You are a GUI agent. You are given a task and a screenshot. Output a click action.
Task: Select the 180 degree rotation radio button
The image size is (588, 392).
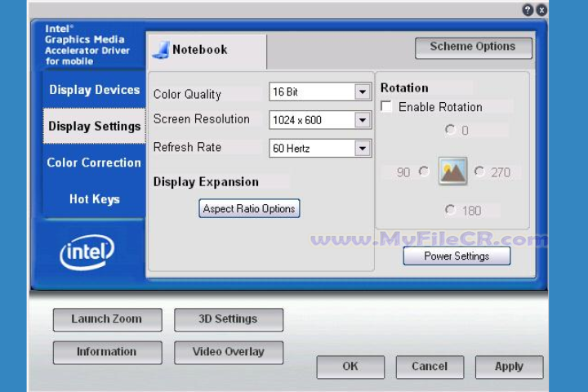[x=450, y=210]
